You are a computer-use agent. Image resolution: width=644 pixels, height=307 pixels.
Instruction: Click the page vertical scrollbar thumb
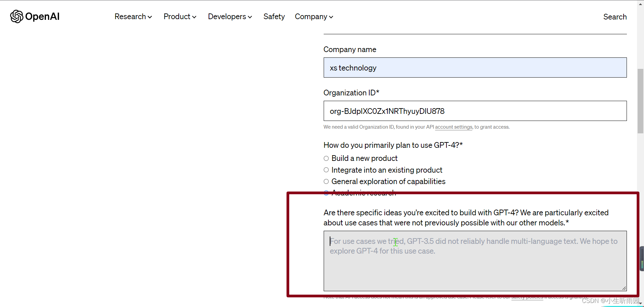(x=640, y=101)
